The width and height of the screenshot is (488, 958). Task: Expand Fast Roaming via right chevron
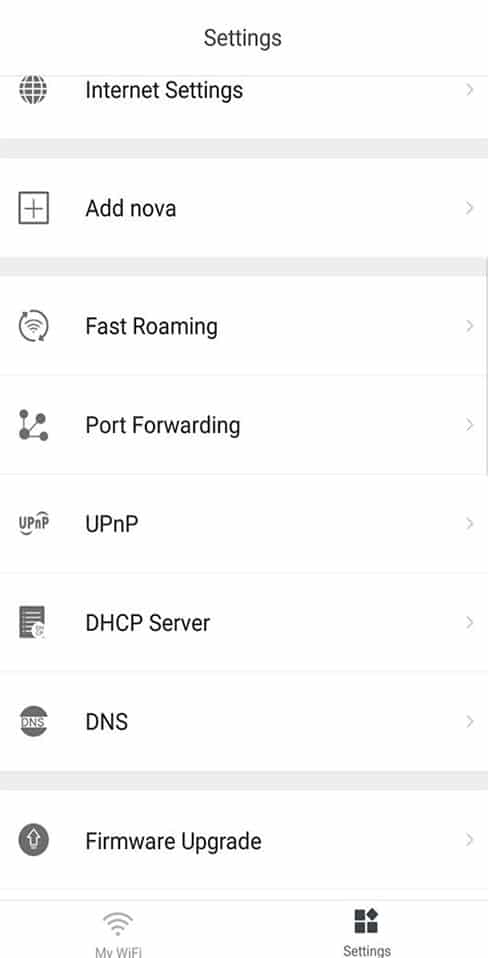tap(470, 326)
